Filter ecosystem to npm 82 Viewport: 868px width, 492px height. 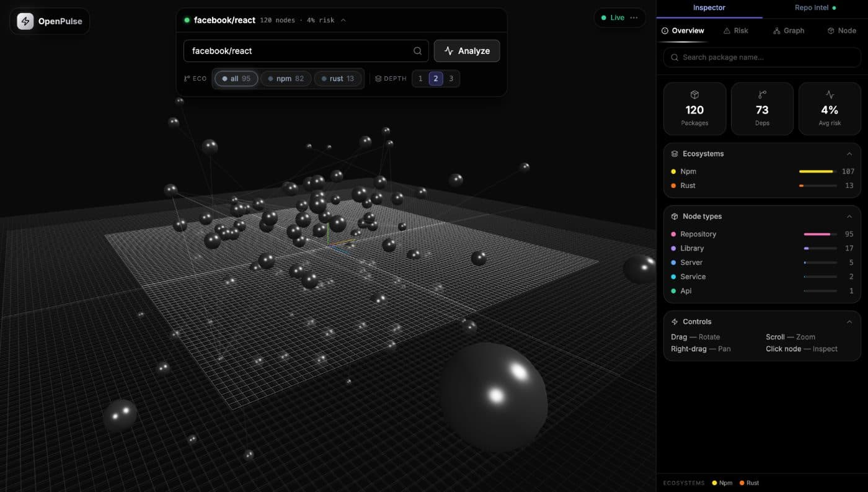pyautogui.click(x=286, y=79)
